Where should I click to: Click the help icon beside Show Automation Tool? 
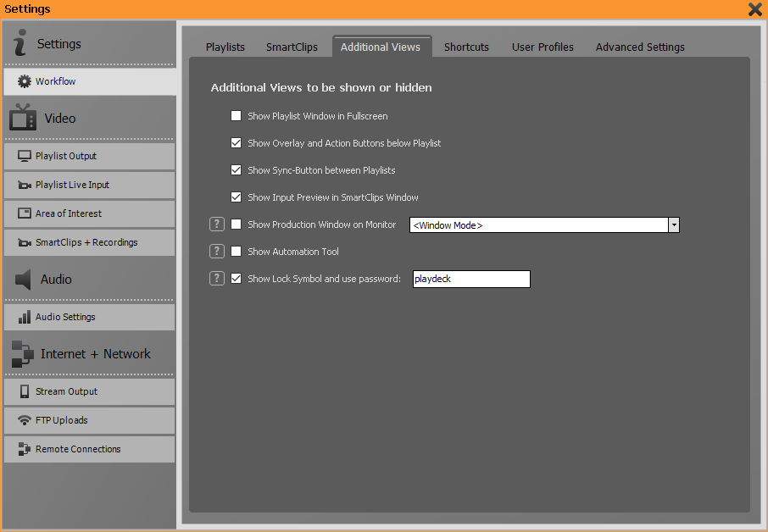click(216, 251)
